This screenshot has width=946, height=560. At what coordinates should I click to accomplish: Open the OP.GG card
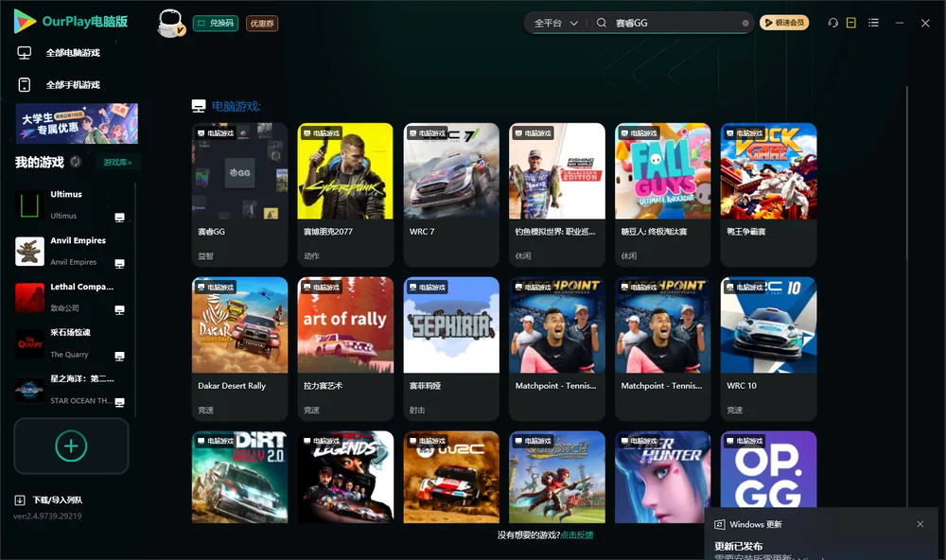(x=768, y=469)
